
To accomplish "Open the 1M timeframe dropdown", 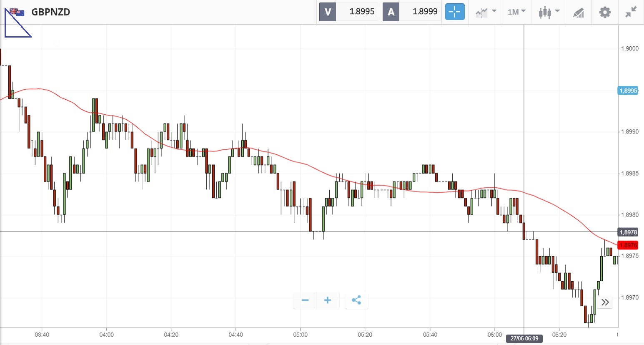I will pyautogui.click(x=516, y=12).
